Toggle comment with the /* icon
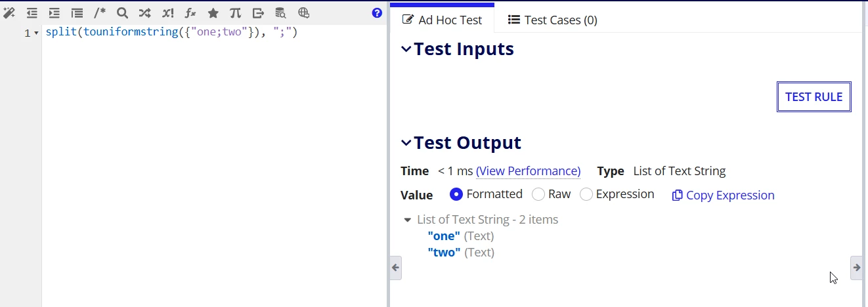 coord(99,12)
